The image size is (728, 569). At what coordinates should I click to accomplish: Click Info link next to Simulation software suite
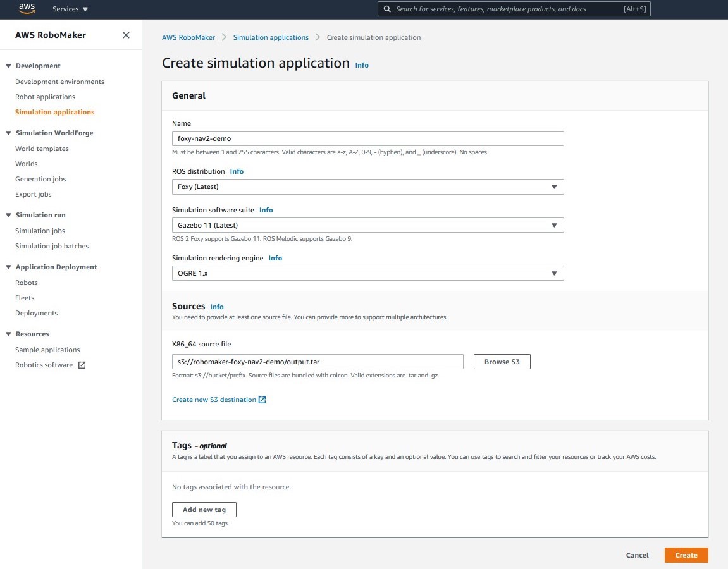pyautogui.click(x=266, y=210)
